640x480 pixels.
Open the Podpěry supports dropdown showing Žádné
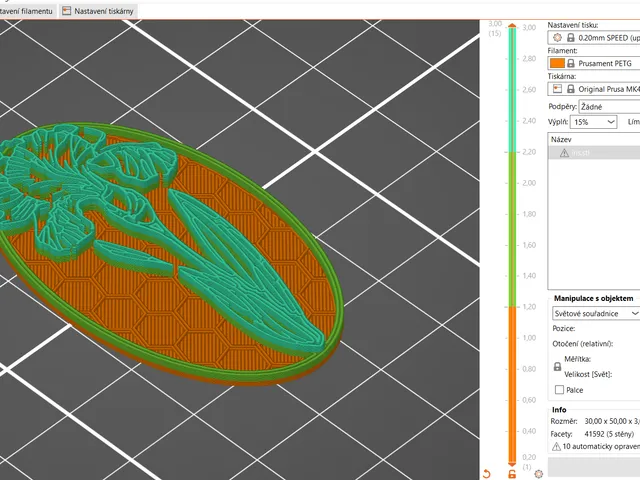click(609, 107)
